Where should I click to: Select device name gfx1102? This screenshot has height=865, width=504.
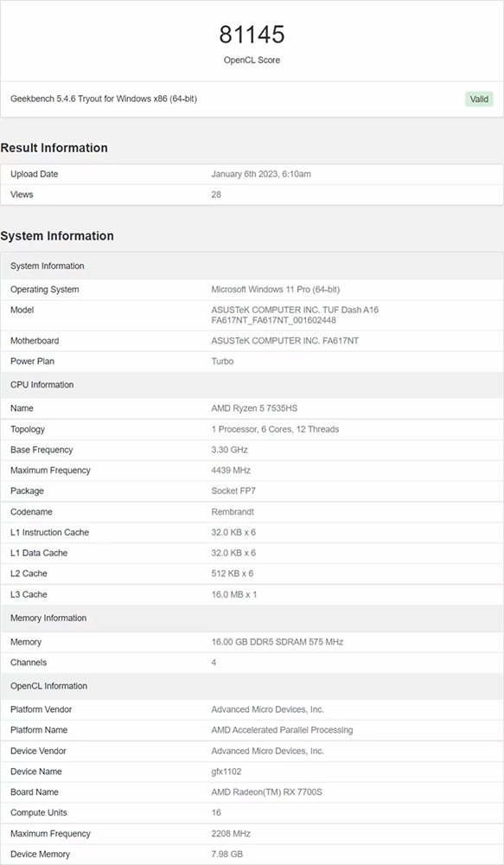[x=226, y=772]
